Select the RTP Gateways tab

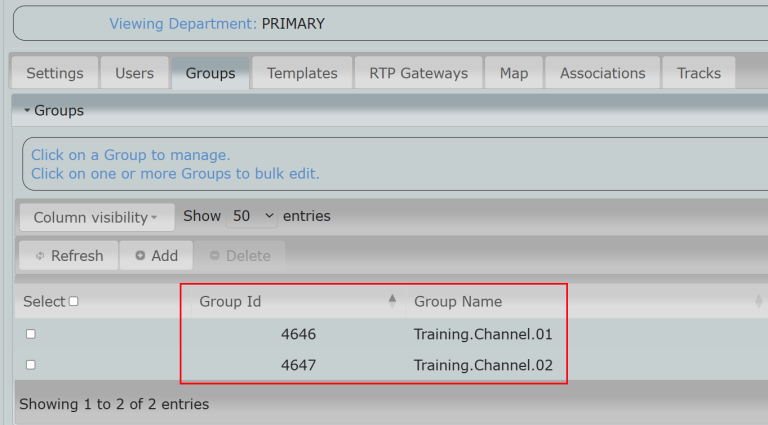tap(418, 73)
